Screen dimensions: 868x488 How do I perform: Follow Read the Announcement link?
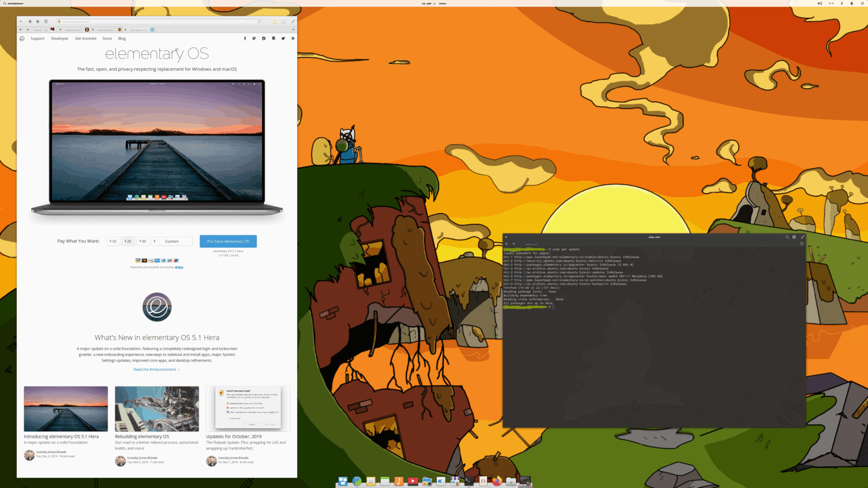click(157, 369)
